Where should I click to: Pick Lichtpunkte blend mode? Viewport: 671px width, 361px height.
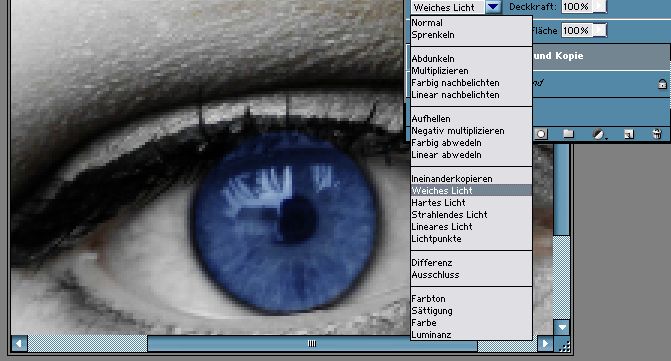(x=471, y=238)
